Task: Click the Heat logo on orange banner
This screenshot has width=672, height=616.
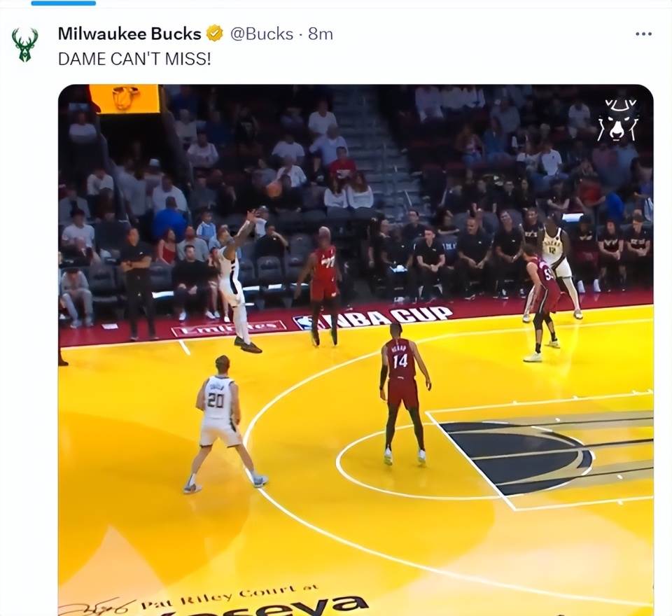Action: 125,98
